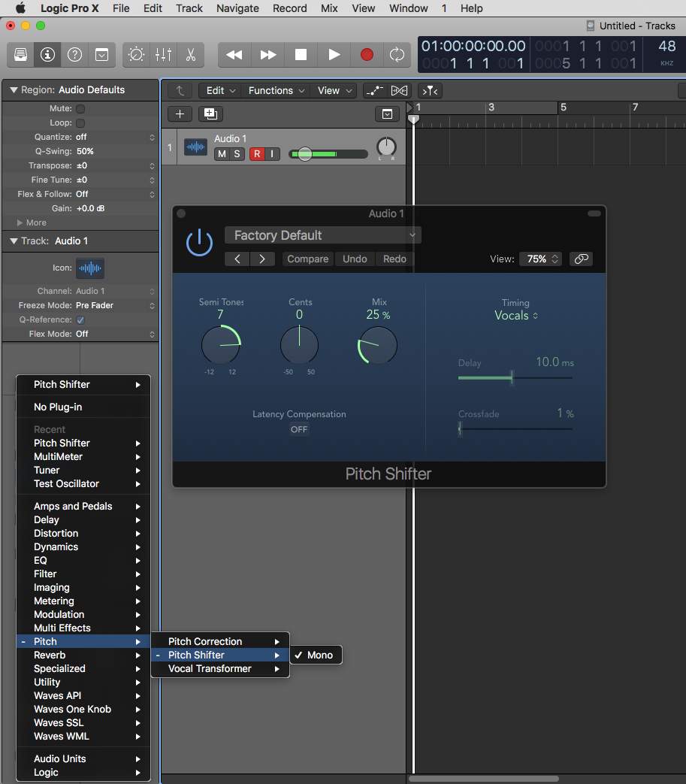
Task: Click the Duplicate Track button
Action: point(211,114)
